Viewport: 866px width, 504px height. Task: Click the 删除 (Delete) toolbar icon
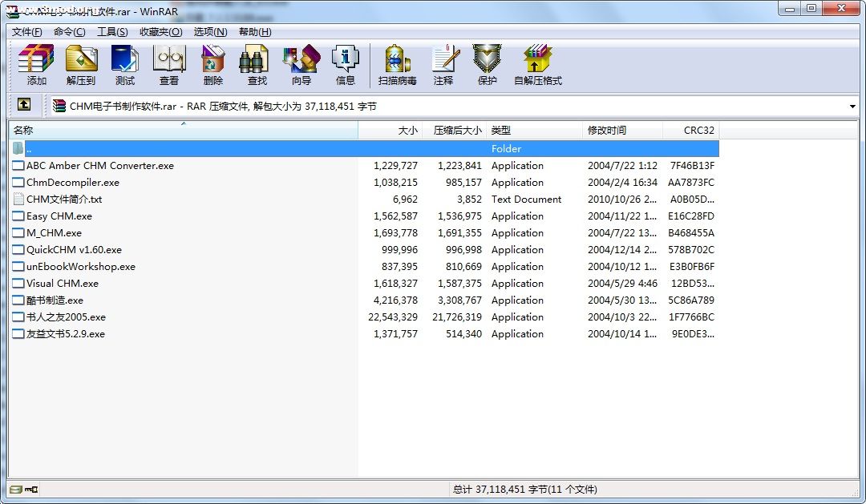[213, 64]
